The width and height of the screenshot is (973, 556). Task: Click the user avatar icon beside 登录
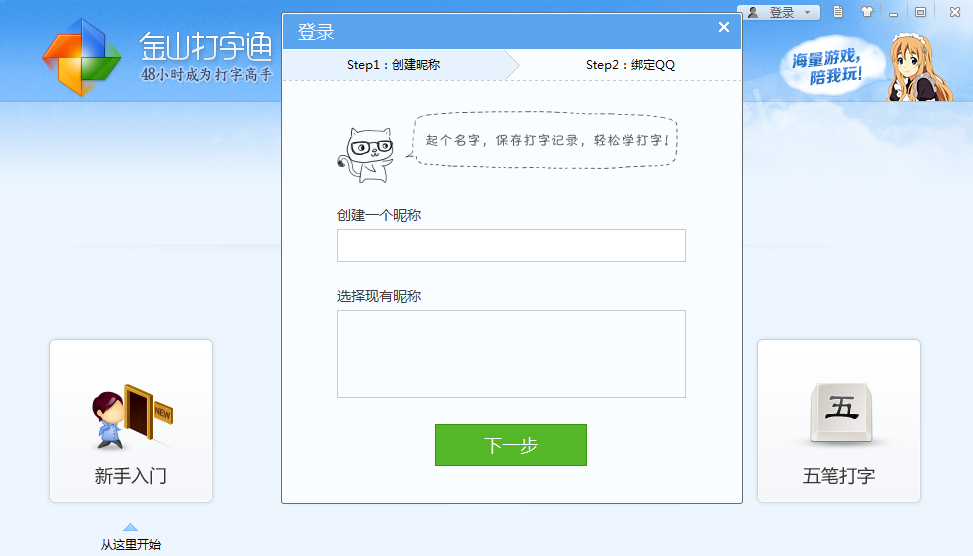[x=753, y=12]
